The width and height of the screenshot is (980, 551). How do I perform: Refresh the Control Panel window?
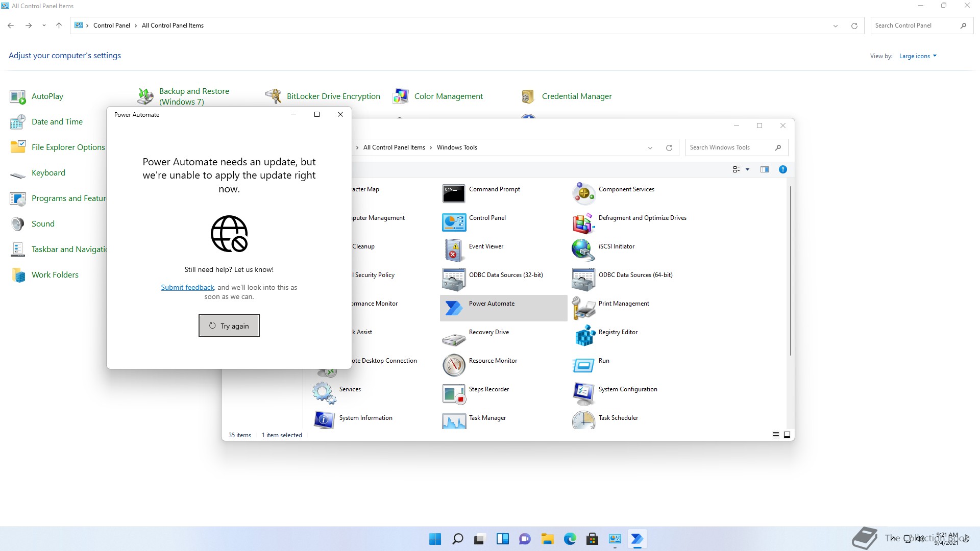click(854, 26)
